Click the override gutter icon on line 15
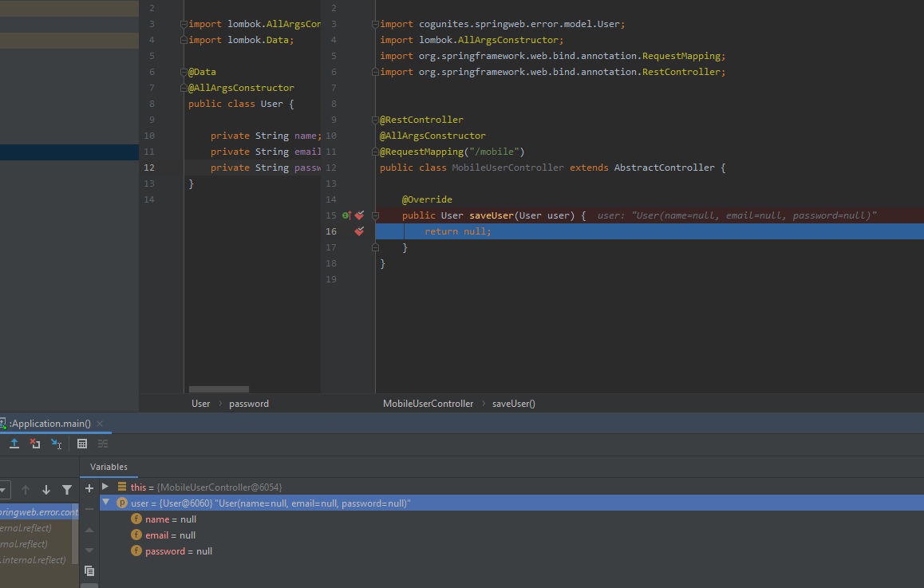 pos(346,215)
